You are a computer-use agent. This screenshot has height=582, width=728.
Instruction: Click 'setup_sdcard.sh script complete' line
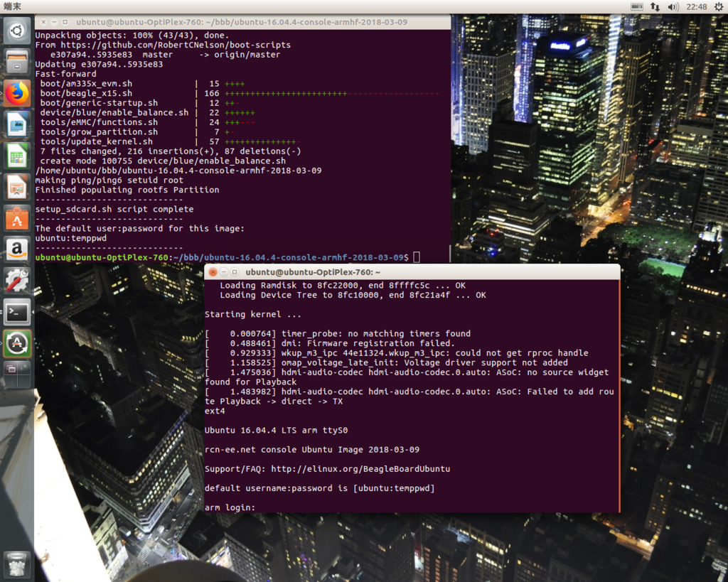[x=114, y=210]
